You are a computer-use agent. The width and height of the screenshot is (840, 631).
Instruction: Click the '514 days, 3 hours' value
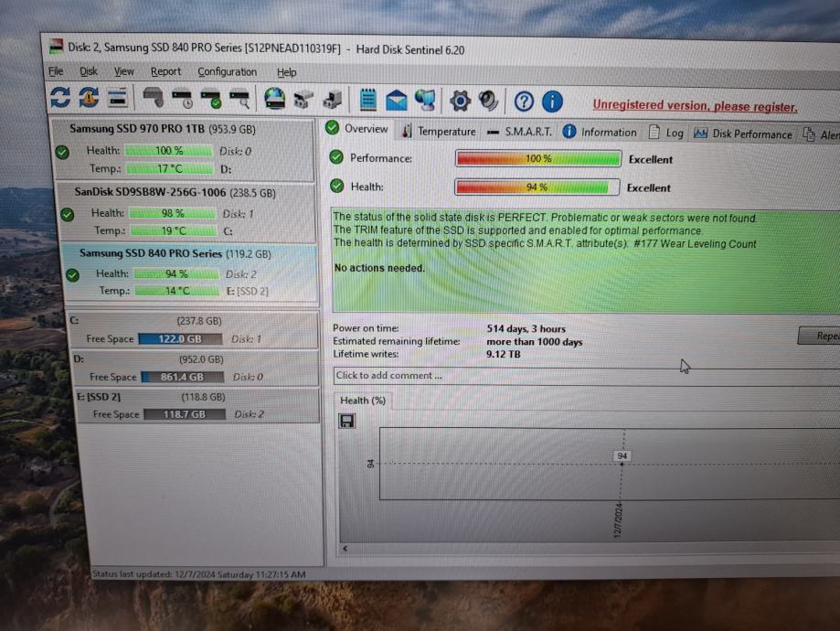(526, 328)
